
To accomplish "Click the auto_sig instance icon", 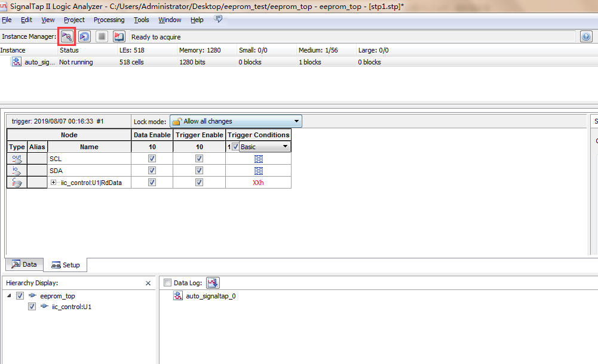I will tap(16, 61).
